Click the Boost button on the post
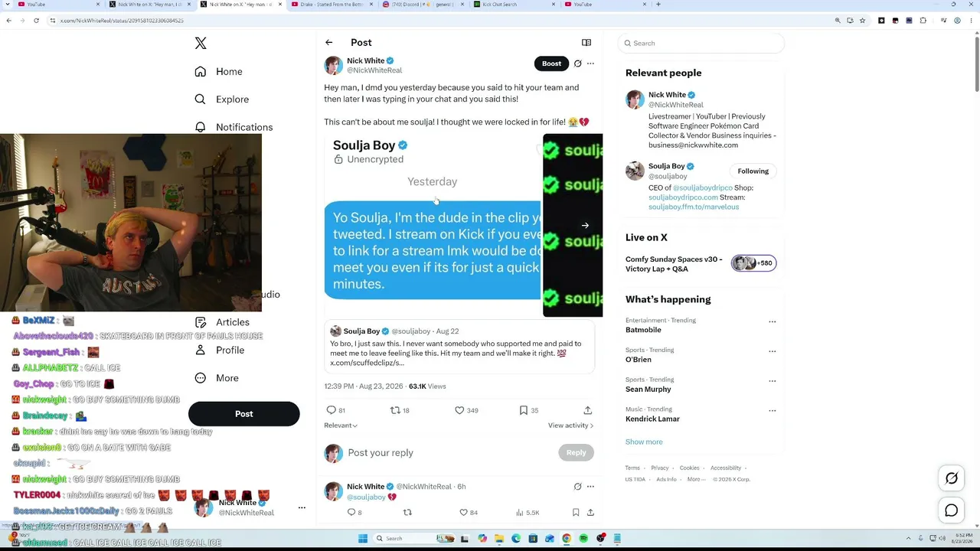Screen dimensions: 980x551 [x=551, y=64]
